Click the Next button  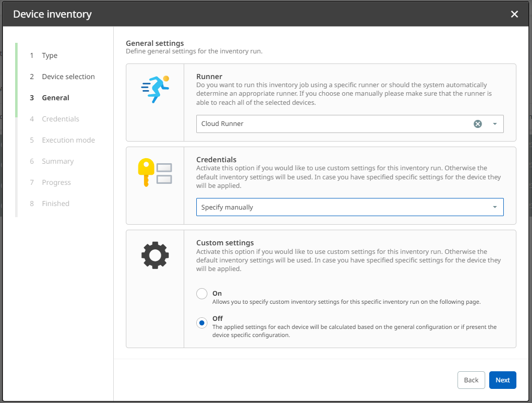pos(502,380)
